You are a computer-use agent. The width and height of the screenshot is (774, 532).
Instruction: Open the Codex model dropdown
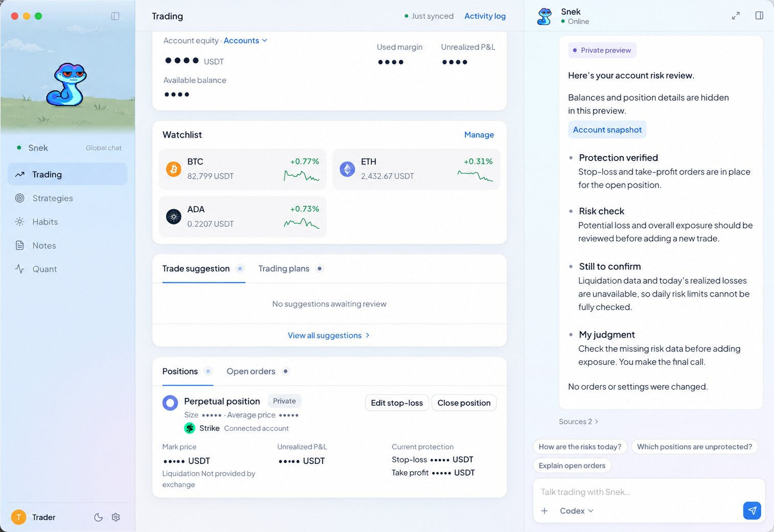(577, 511)
